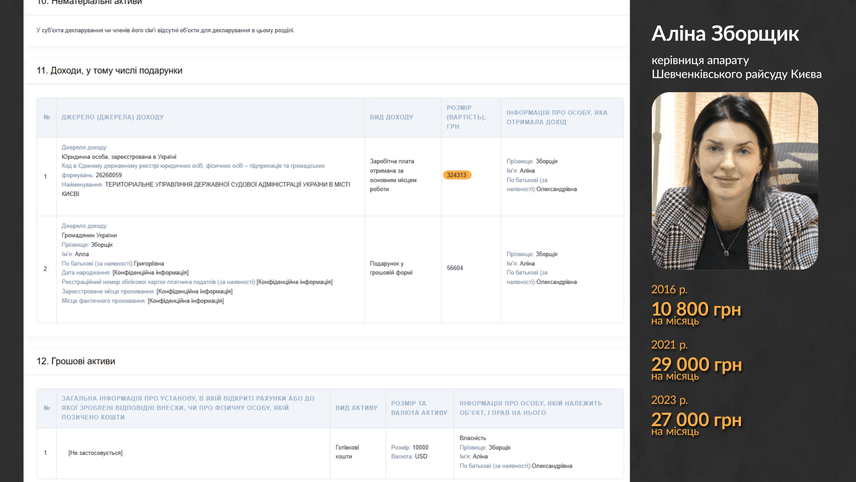Click 'Розмір (вартість), грн' column header
856x482 pixels.
click(465, 117)
